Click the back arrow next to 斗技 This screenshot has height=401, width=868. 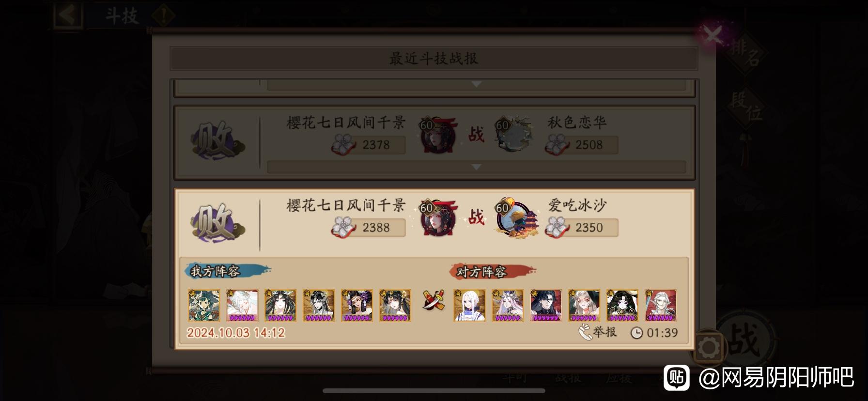[68, 15]
